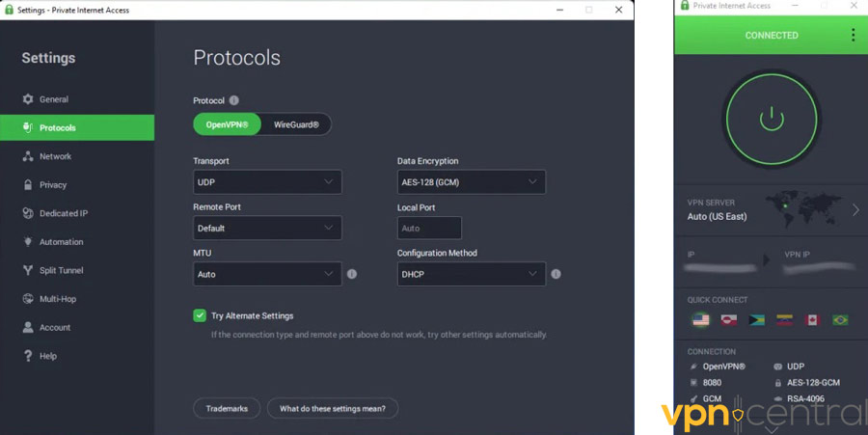Viewport: 868px width, 435px height.
Task: Click info icon next to Configuration Method
Action: click(x=556, y=274)
